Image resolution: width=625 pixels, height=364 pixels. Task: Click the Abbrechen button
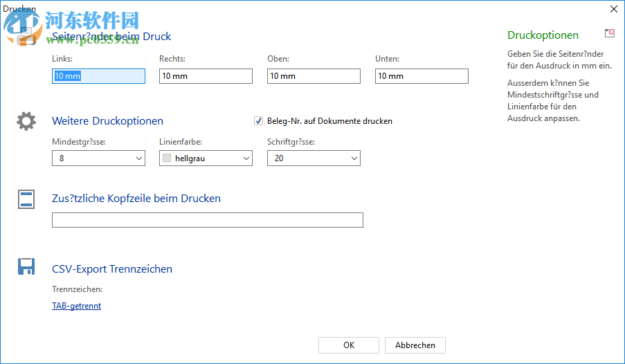[x=415, y=345]
